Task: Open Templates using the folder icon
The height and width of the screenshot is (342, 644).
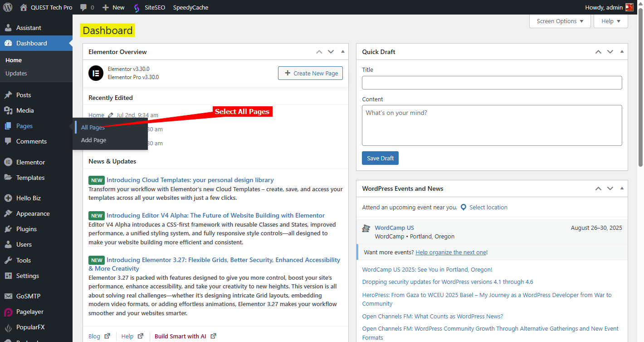Action: point(8,178)
